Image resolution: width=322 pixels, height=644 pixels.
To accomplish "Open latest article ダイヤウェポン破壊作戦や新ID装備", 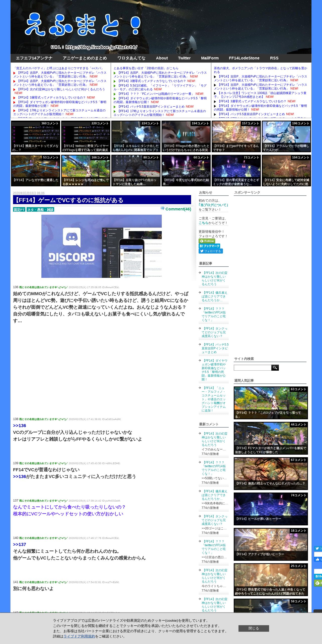I will (x=214, y=370).
